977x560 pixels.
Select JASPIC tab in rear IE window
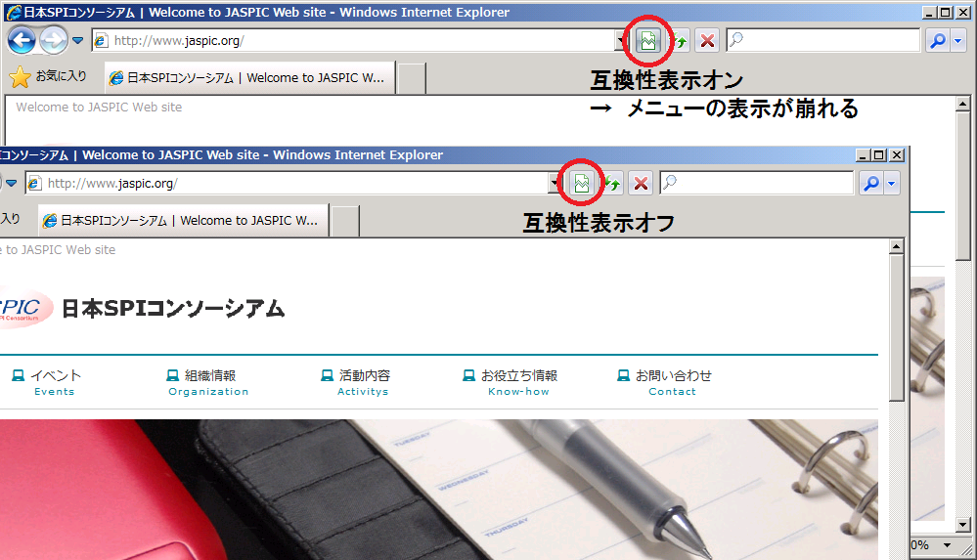click(x=249, y=78)
